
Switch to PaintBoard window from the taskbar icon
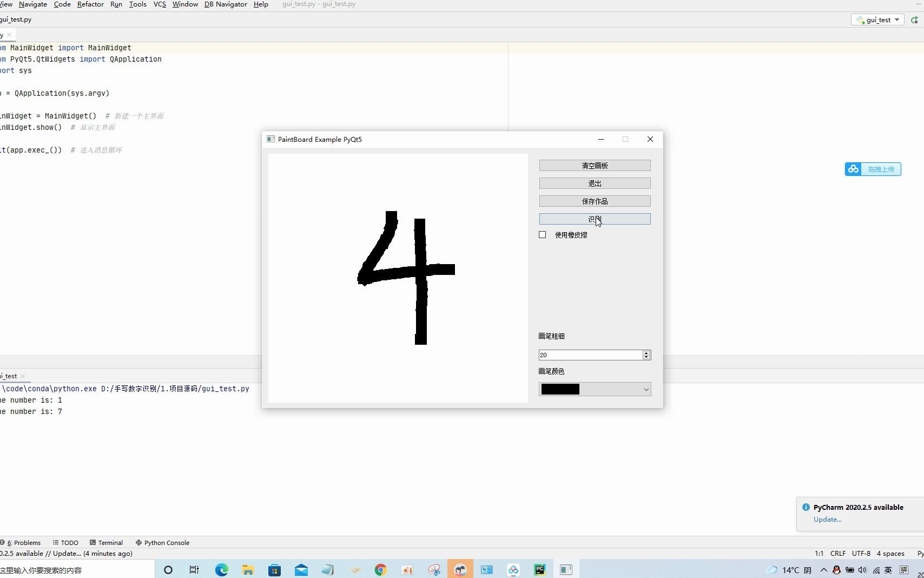point(566,570)
